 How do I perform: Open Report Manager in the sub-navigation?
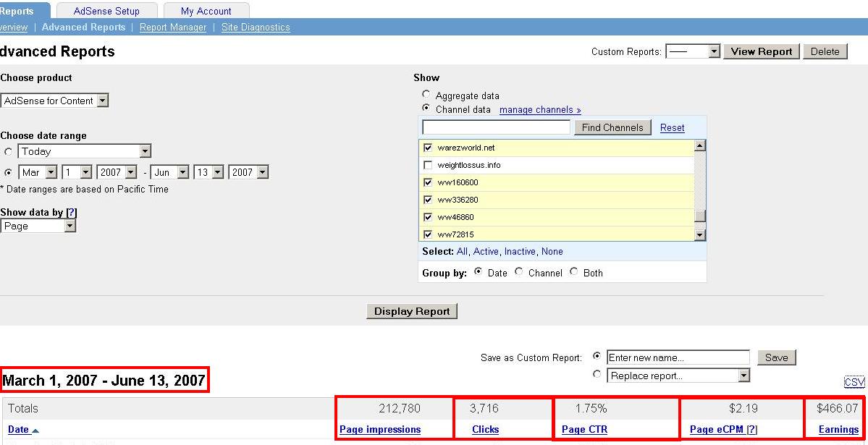173,27
